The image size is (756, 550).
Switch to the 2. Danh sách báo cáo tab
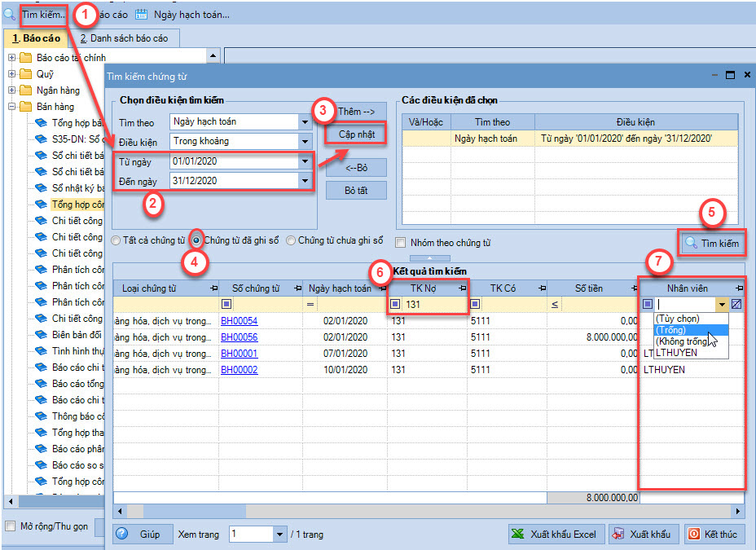[x=125, y=38]
